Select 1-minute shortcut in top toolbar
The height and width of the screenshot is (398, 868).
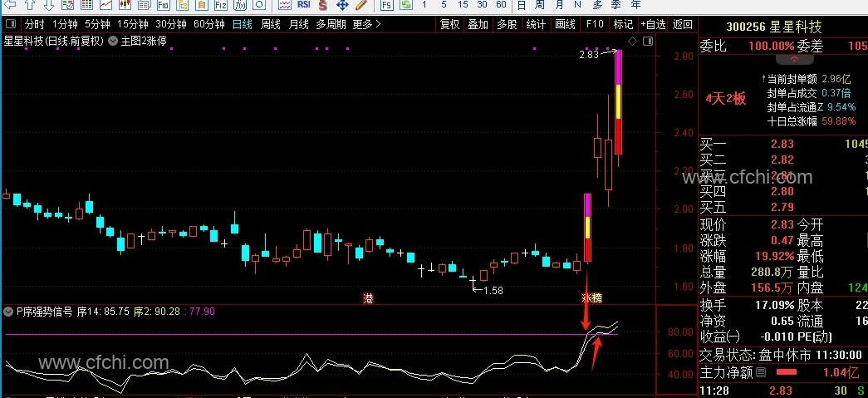click(x=424, y=5)
